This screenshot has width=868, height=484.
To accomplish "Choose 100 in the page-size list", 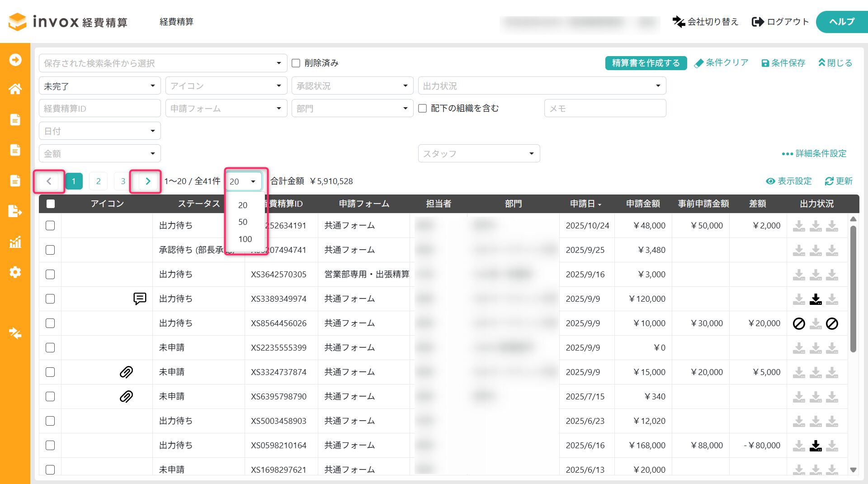I will click(x=245, y=239).
